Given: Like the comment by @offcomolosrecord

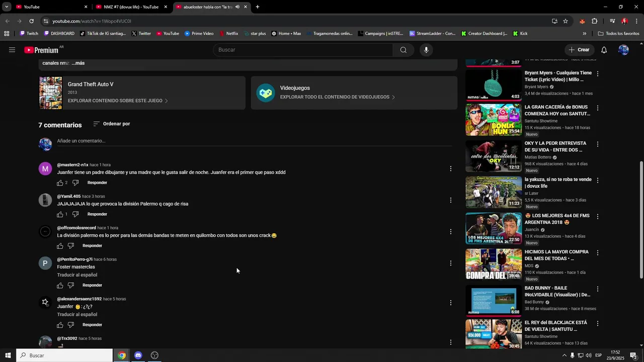Looking at the screenshot, I should 60,246.
